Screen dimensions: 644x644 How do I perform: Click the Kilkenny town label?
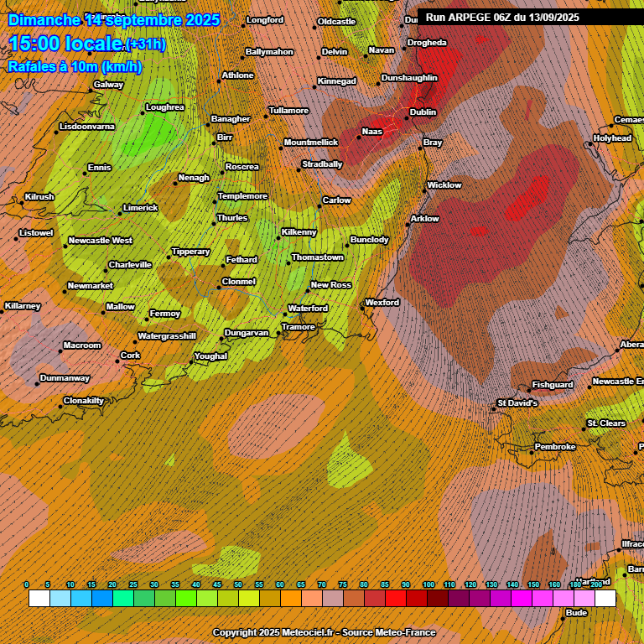pos(299,231)
